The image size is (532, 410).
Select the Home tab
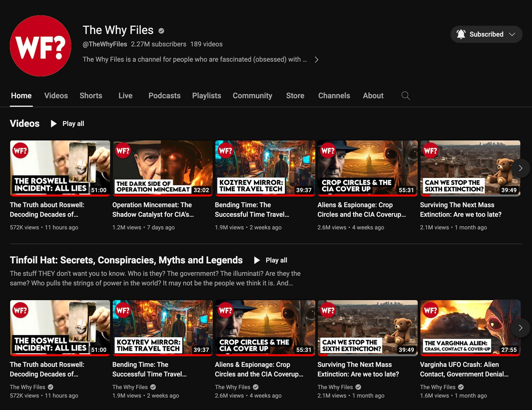21,95
